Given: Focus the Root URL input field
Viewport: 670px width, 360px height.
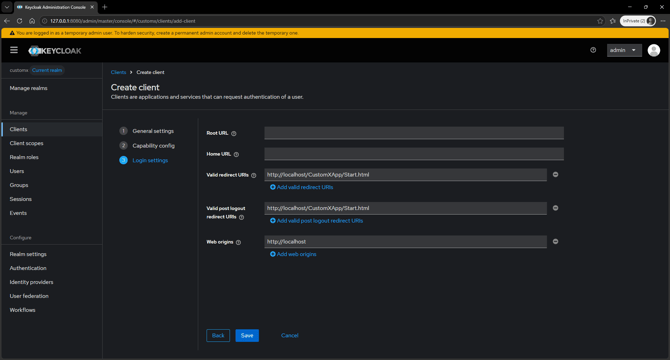Looking at the screenshot, I should tap(414, 133).
